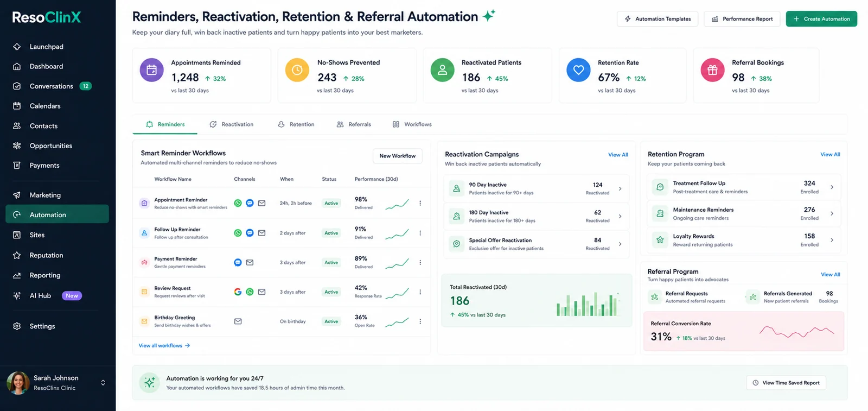Expand the 180 Day Inactive campaign chevron

620,216
